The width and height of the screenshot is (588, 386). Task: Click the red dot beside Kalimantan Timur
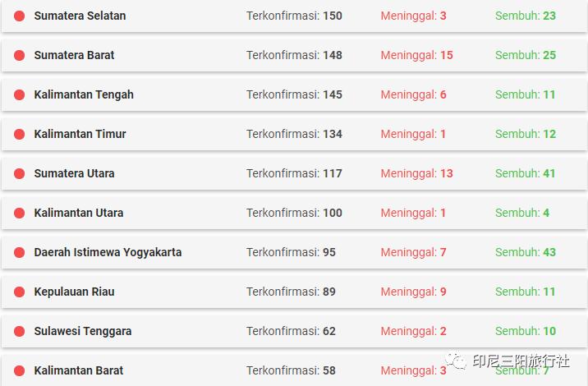pos(20,135)
